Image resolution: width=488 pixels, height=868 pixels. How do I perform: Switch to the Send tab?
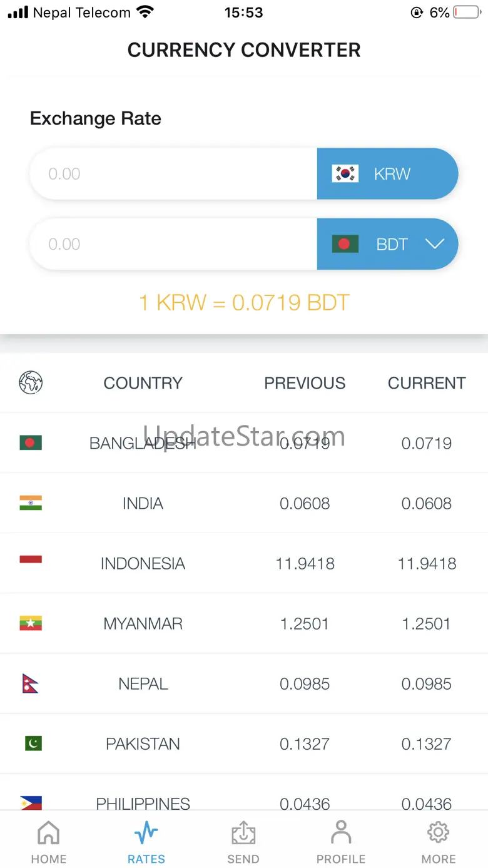point(243,842)
